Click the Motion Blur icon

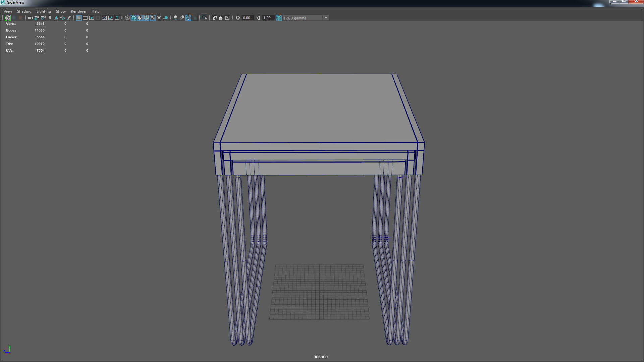tap(182, 18)
